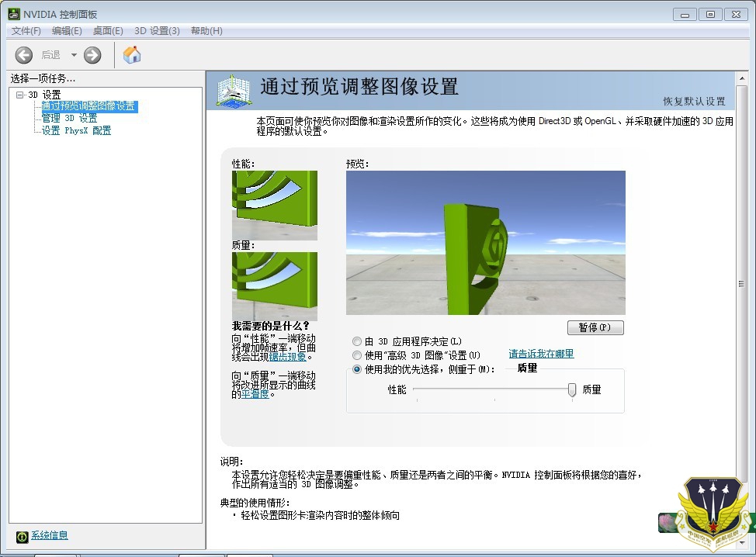This screenshot has width=756, height=557.
Task: Select 使用"高级 3D 图像"设置 radio option
Action: pos(357,355)
